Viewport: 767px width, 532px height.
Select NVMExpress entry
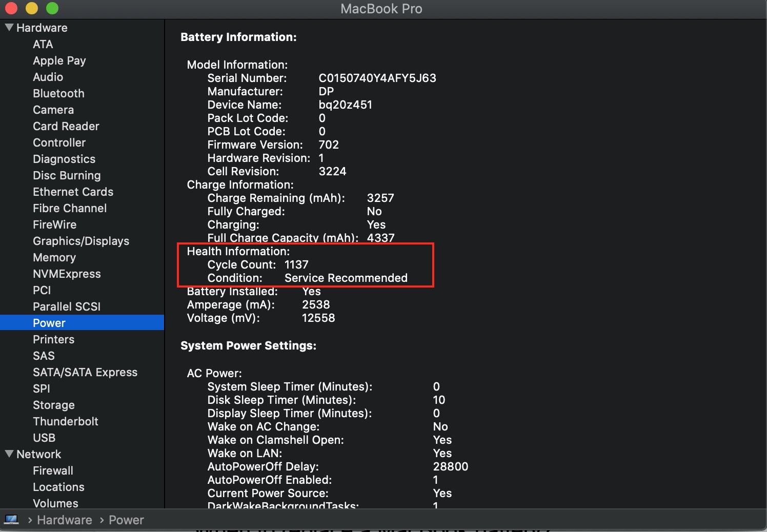pyautogui.click(x=67, y=274)
